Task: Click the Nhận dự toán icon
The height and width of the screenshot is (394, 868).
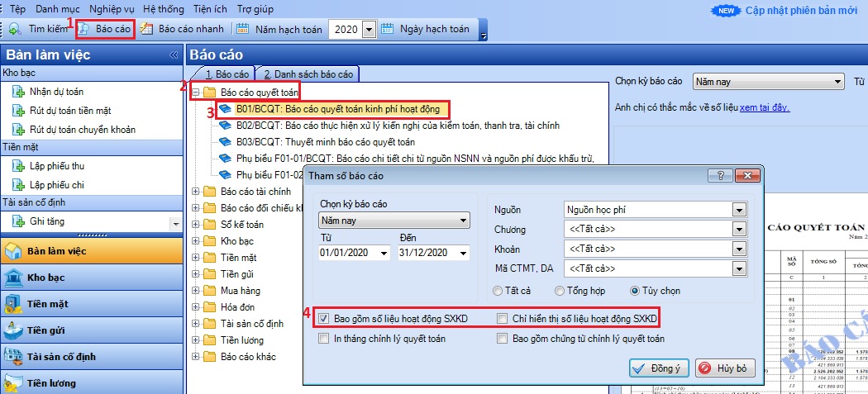Action: (x=19, y=92)
